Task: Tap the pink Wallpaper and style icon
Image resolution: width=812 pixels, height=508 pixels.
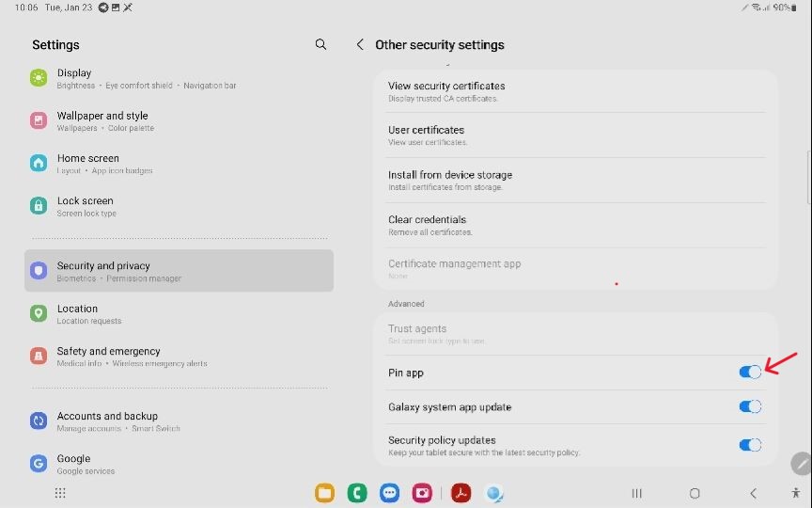Action: pos(39,120)
